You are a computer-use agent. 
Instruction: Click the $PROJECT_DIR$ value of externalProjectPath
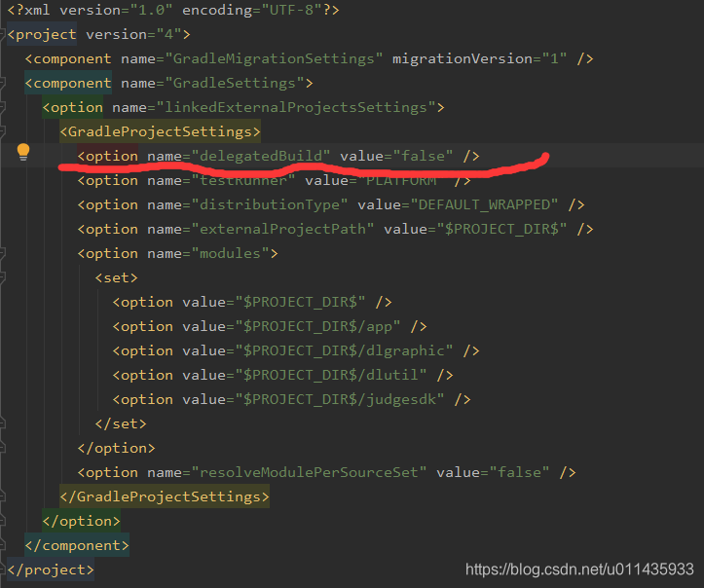click(x=501, y=229)
